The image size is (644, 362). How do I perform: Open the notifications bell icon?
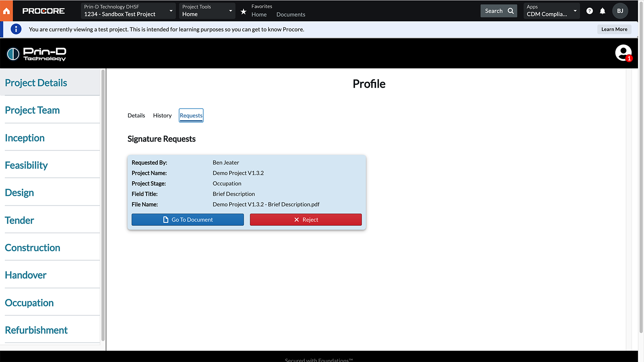point(603,11)
